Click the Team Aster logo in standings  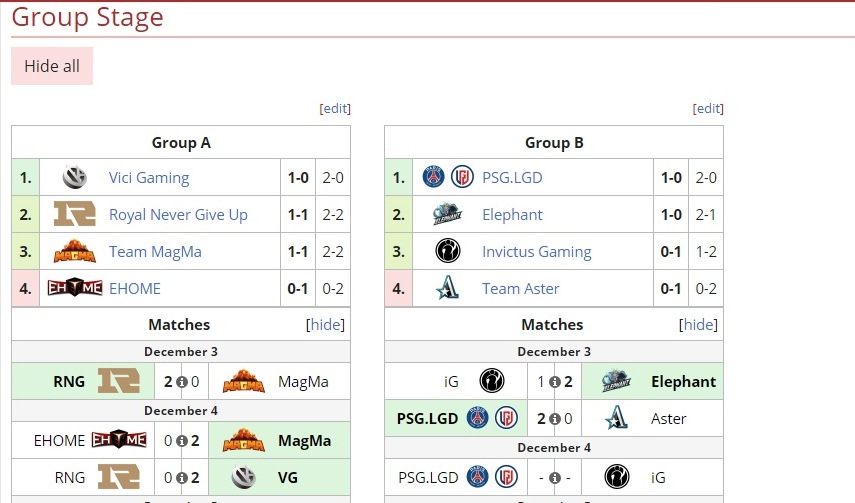pos(447,289)
